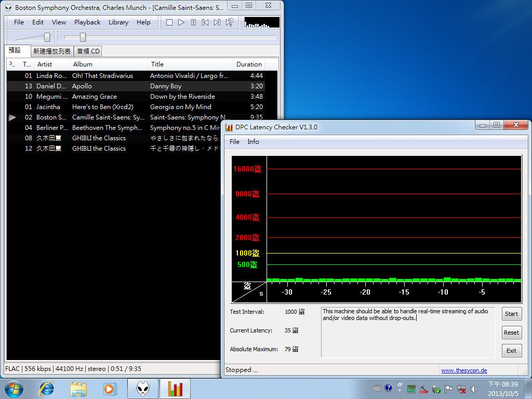The height and width of the screenshot is (399, 532).
Task: Sort playlist by Artist column header
Action: pyautogui.click(x=52, y=64)
